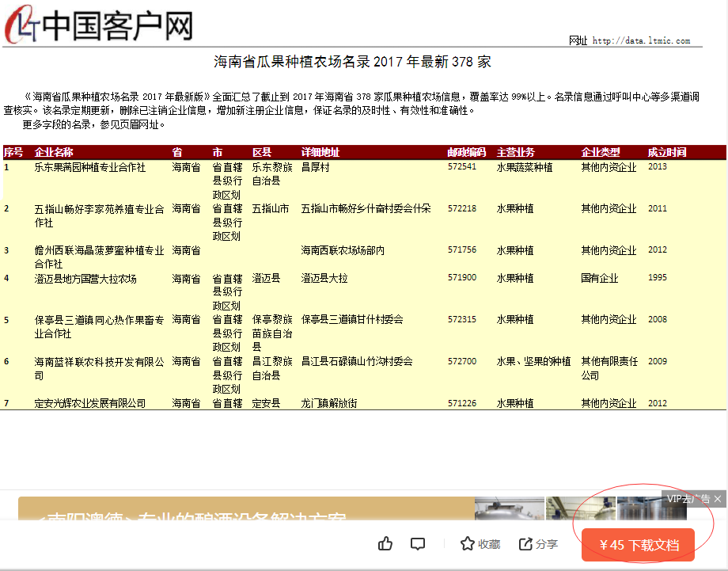
Task: Click the 中国客户网 logo
Action: (98, 25)
